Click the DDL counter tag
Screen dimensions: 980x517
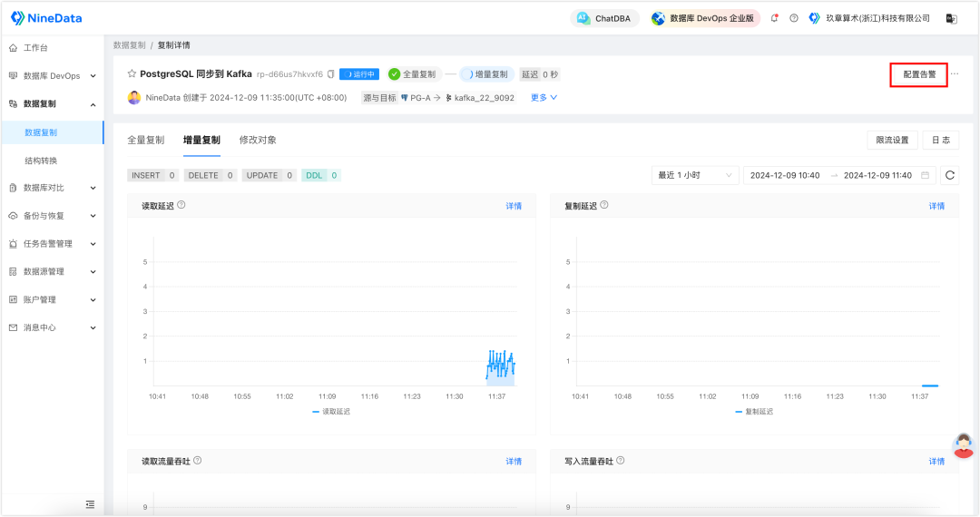(321, 175)
